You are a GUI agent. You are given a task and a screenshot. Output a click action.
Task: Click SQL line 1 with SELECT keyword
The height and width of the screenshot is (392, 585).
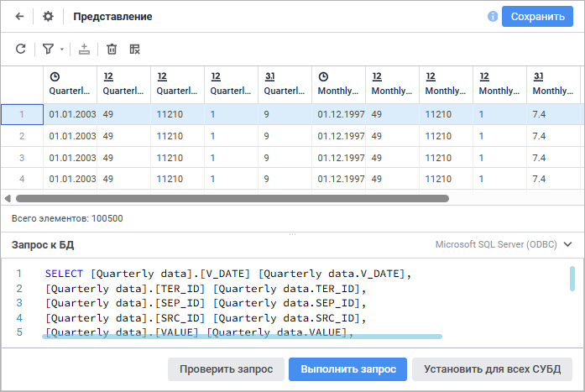point(228,274)
